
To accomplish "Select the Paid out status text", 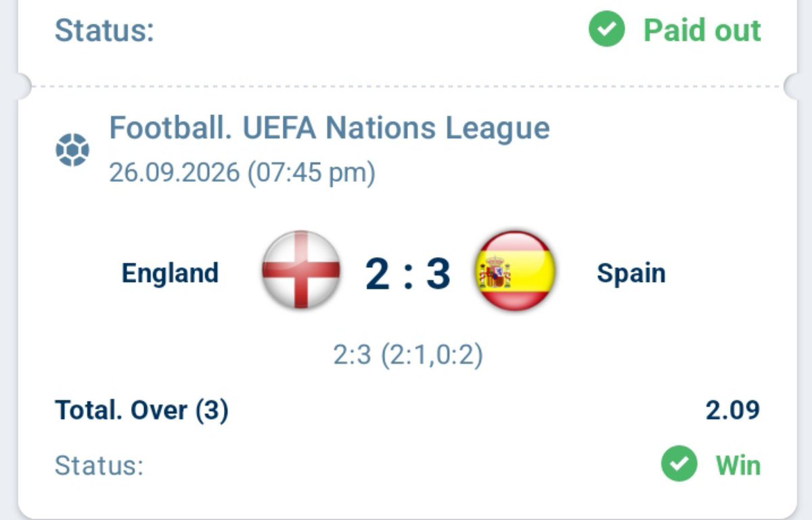I will click(x=702, y=30).
